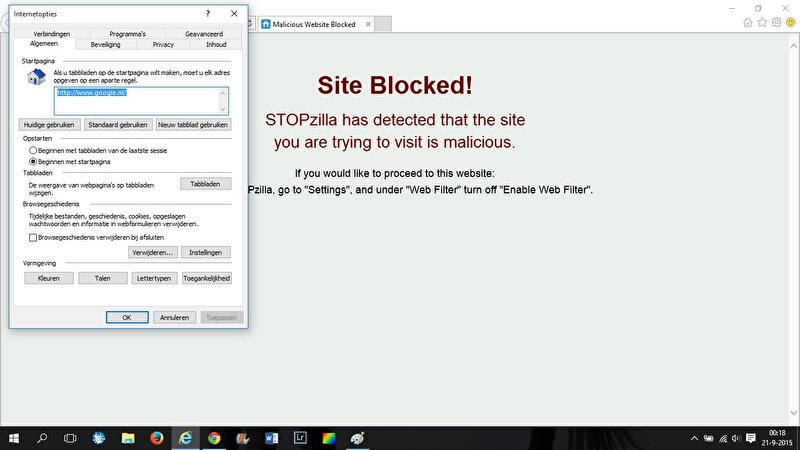Click the 'Huidige gebruiken' button
This screenshot has height=450, width=800.
point(50,125)
